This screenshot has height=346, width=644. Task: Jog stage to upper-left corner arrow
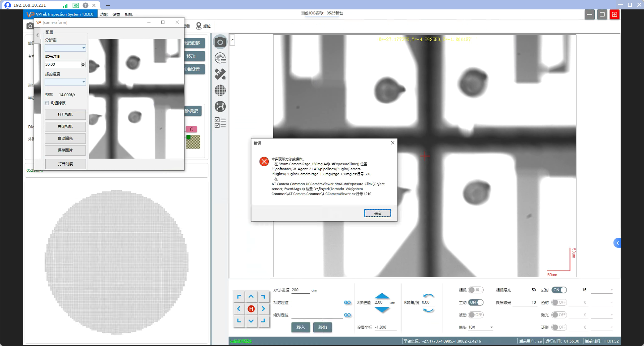tap(239, 296)
